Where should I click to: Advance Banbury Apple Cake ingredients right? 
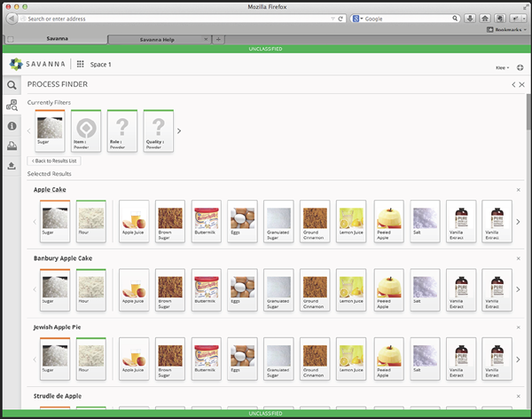[518, 289]
